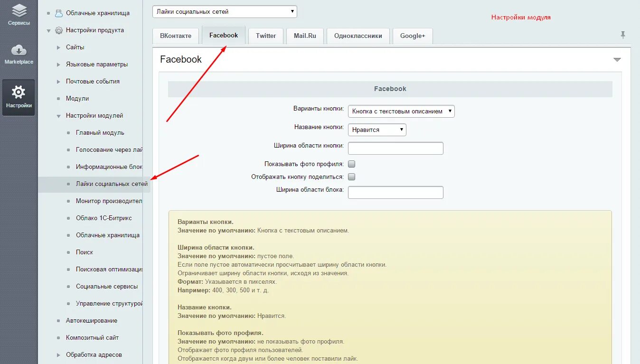Select Лайки социальных сетей in the tree
Screen dimensions: 640x364
(x=112, y=184)
